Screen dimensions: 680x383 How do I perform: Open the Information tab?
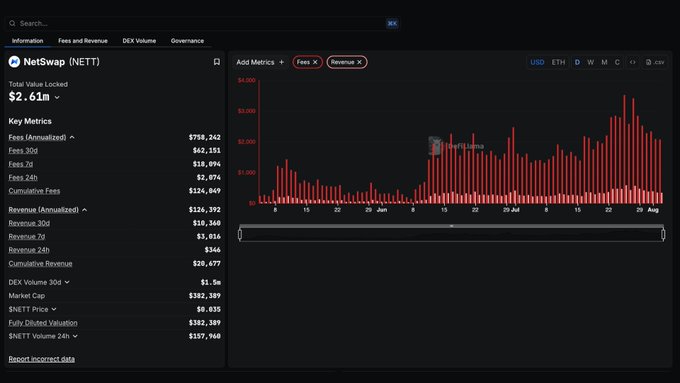pyautogui.click(x=27, y=41)
